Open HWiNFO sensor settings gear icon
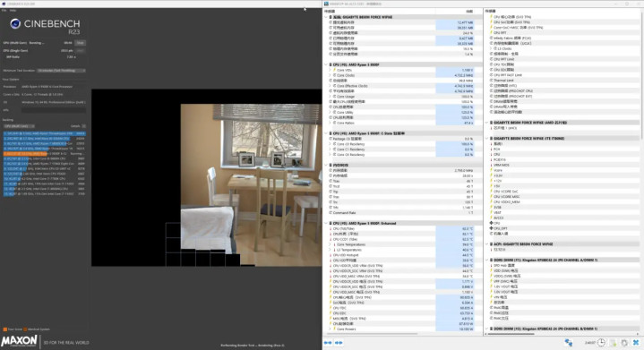The height and width of the screenshot is (350, 644). (x=624, y=342)
